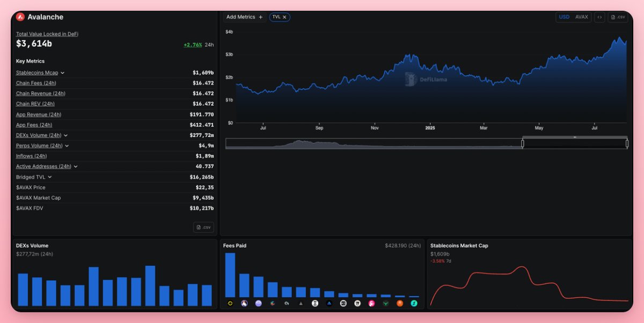Open the Inflows (24h) link
The image size is (644, 323).
coord(32,156)
